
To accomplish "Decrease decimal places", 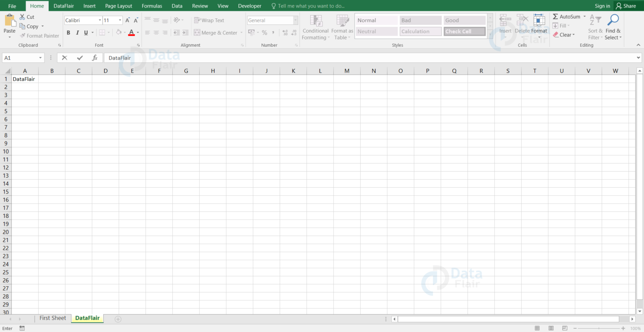I will [294, 32].
